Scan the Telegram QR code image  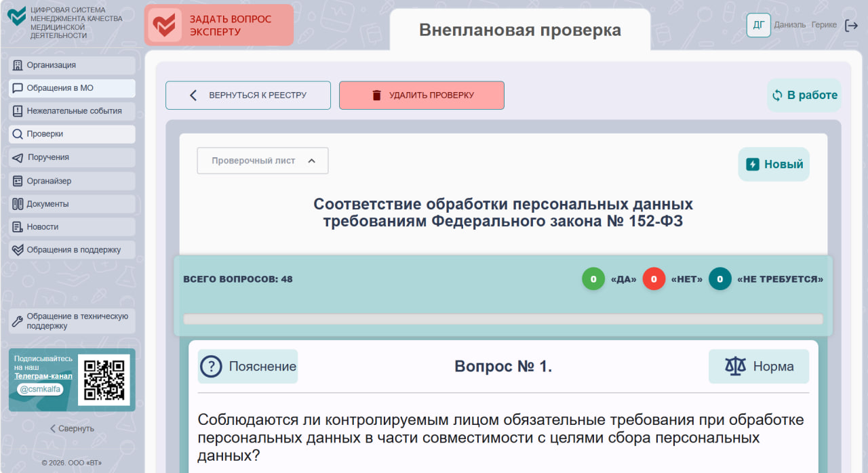tap(104, 379)
